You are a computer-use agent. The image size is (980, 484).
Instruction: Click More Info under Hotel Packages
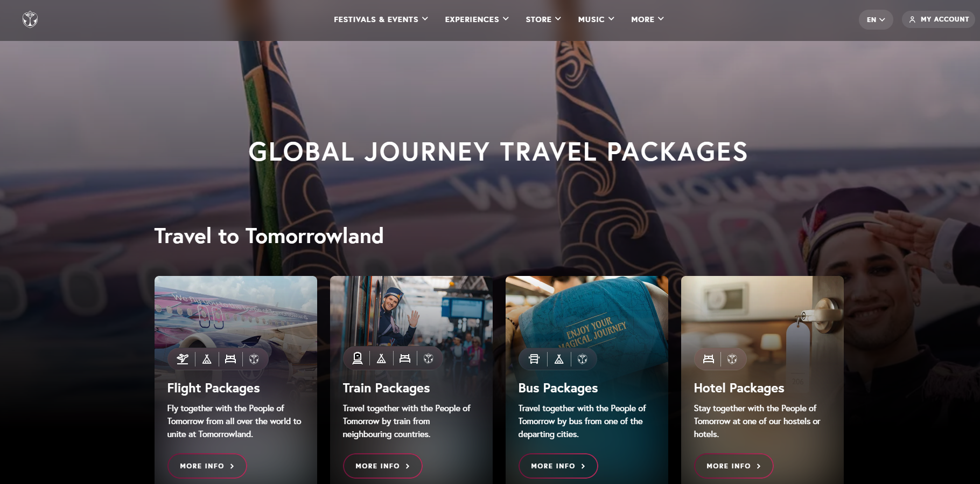point(733,466)
